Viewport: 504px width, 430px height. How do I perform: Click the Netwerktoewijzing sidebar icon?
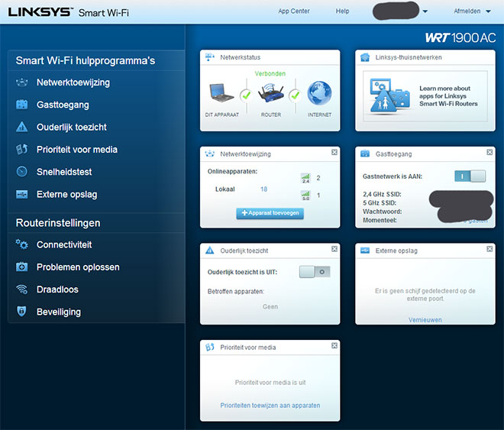point(22,82)
